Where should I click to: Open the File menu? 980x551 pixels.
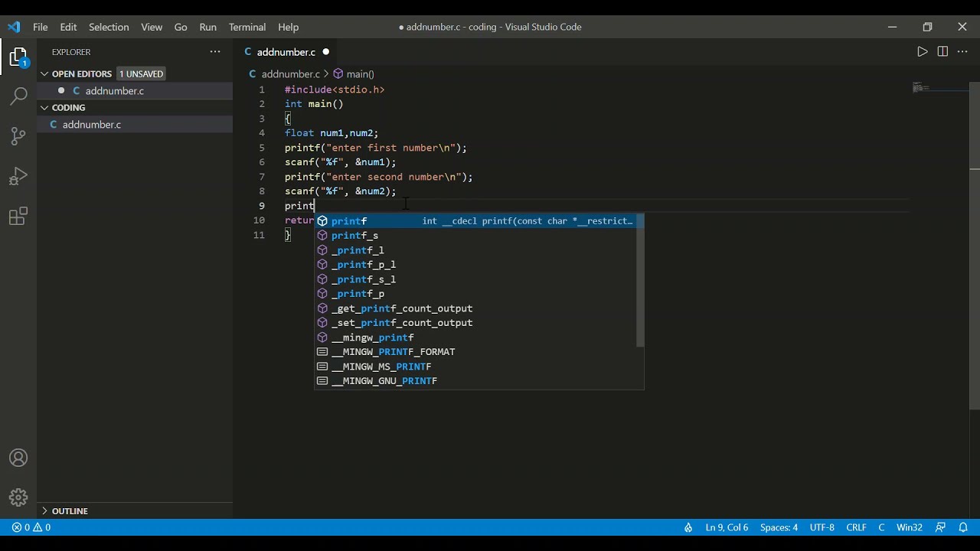[41, 27]
